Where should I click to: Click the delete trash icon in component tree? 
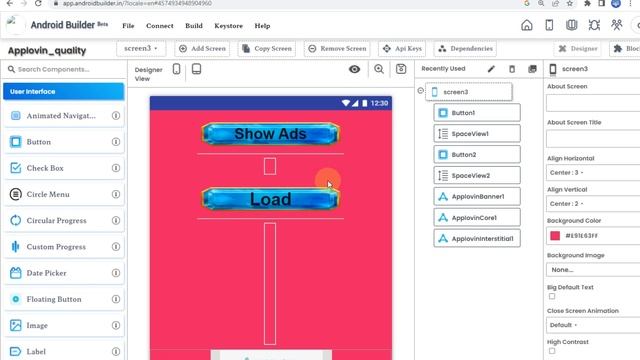click(x=512, y=69)
